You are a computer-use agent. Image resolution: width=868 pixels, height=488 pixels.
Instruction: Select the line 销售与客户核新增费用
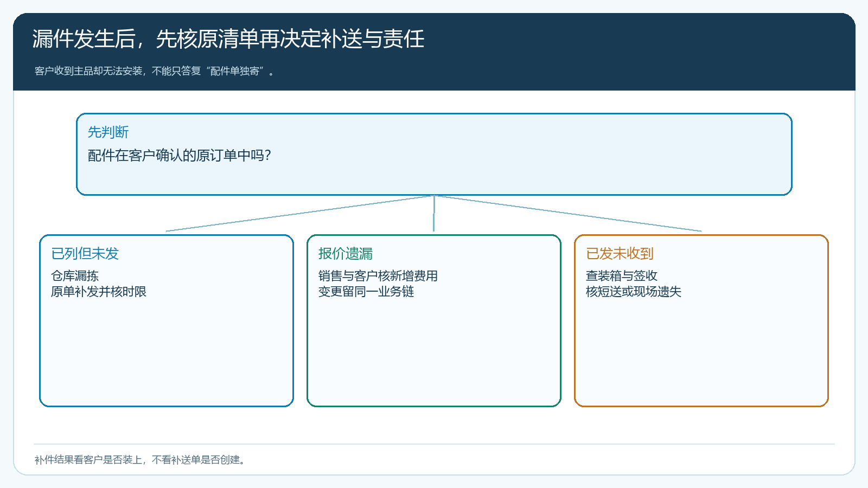coord(378,276)
